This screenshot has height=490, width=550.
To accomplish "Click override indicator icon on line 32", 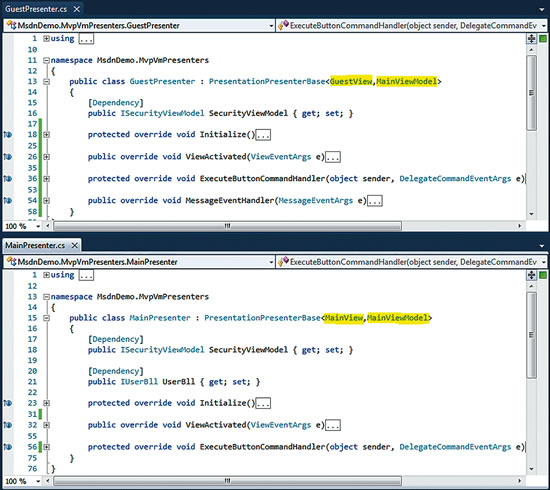I will (x=8, y=425).
